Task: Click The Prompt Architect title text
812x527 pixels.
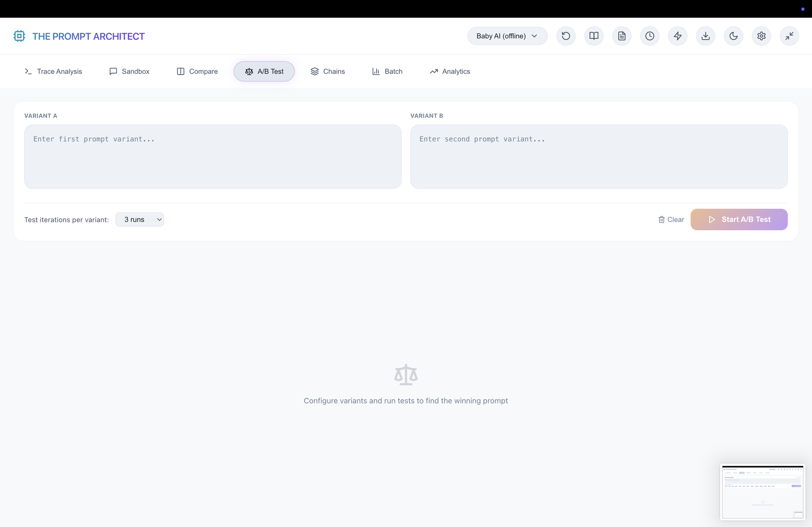Action: coord(89,36)
